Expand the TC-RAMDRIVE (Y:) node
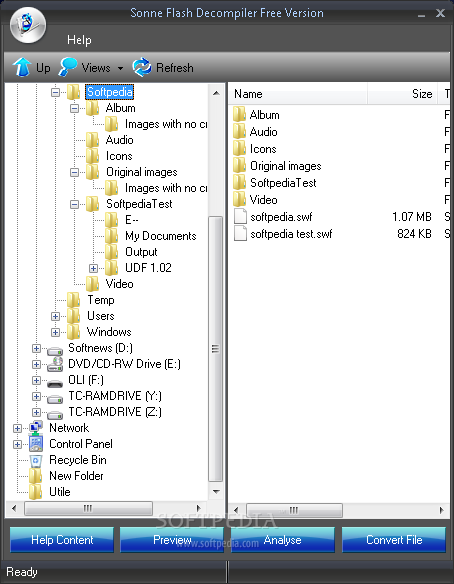 pos(36,396)
